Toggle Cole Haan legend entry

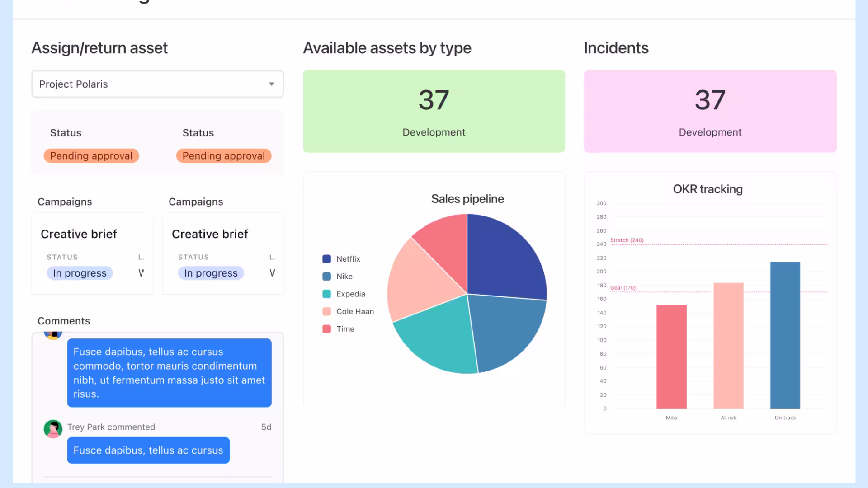point(354,312)
